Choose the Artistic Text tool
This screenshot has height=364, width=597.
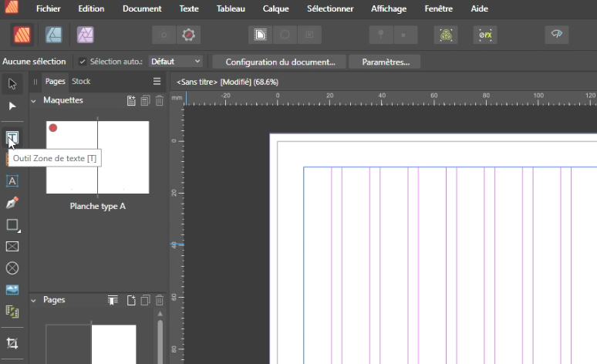pyautogui.click(x=12, y=180)
